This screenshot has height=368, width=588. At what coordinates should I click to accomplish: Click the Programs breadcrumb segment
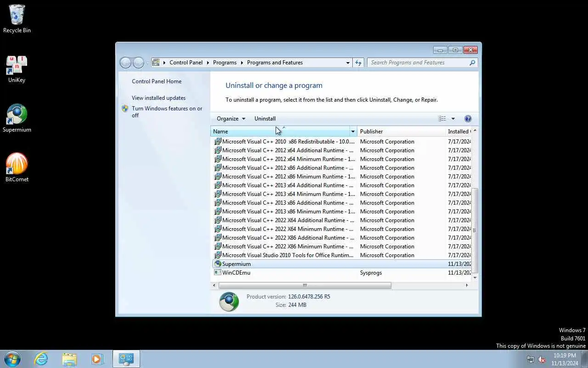pyautogui.click(x=225, y=63)
